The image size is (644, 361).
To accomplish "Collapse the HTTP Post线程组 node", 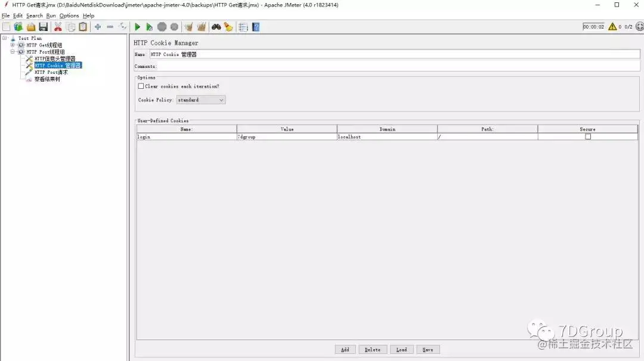I will tap(13, 52).
